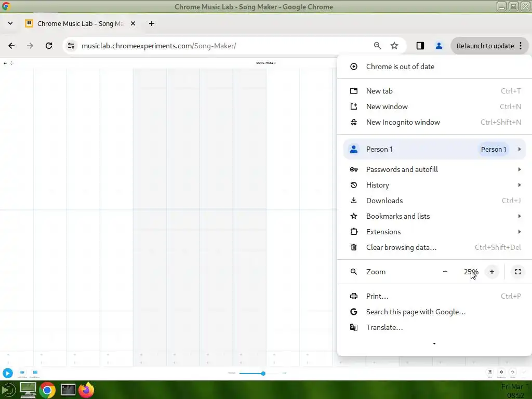The height and width of the screenshot is (399, 532).
Task: Click the address bar URL field
Action: tap(224, 46)
